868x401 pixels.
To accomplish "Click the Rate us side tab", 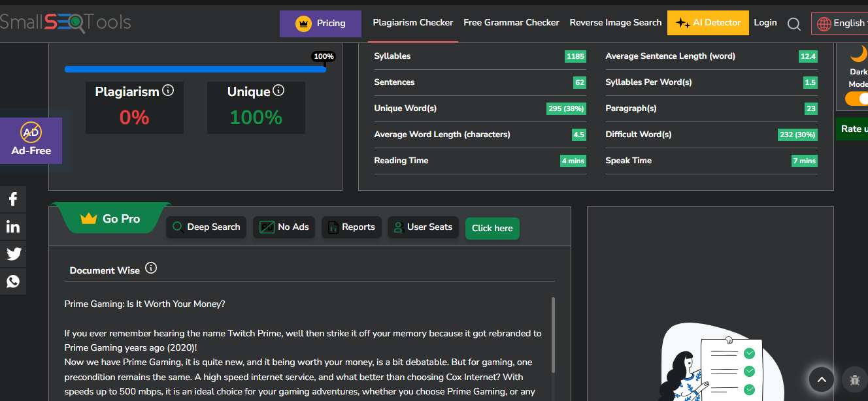I will coord(852,129).
